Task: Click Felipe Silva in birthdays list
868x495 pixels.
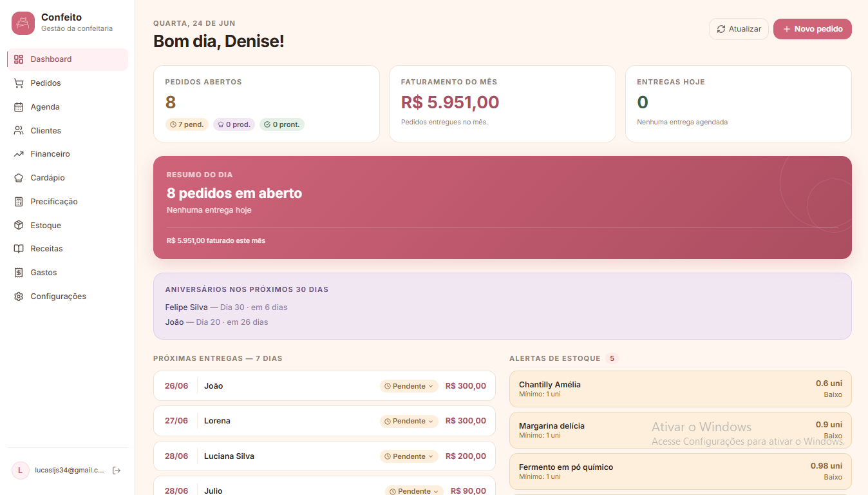Action: point(187,307)
